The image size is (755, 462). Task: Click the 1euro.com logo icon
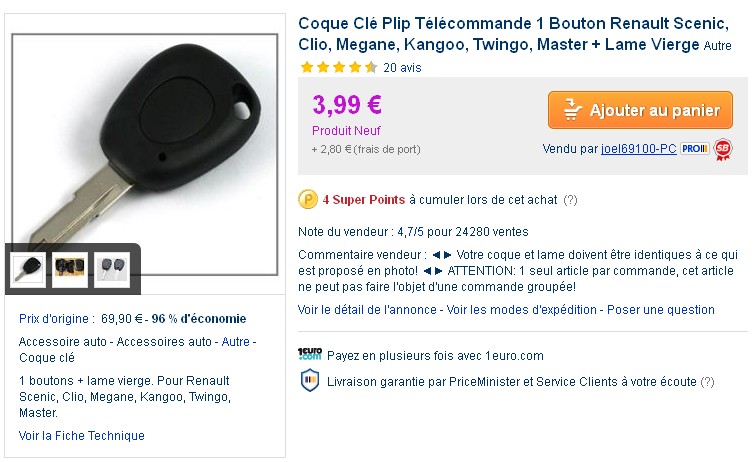(x=310, y=355)
